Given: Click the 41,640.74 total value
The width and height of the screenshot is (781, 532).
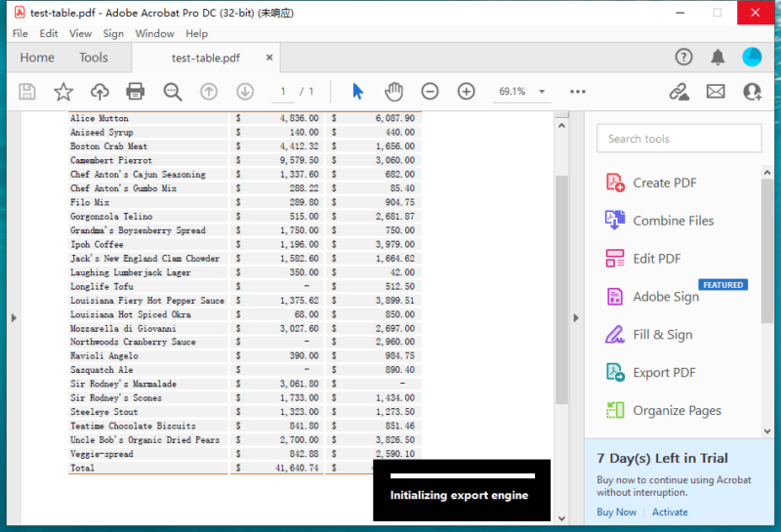Looking at the screenshot, I should [x=297, y=468].
